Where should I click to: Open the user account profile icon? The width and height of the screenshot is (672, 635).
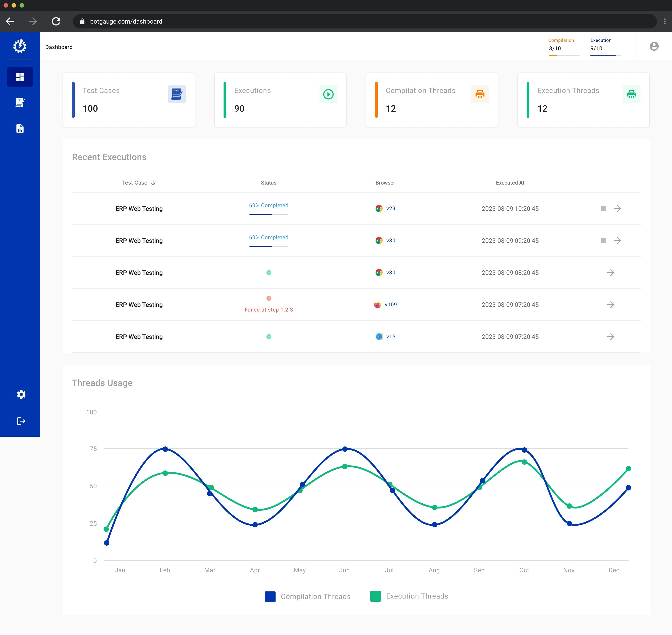tap(654, 46)
